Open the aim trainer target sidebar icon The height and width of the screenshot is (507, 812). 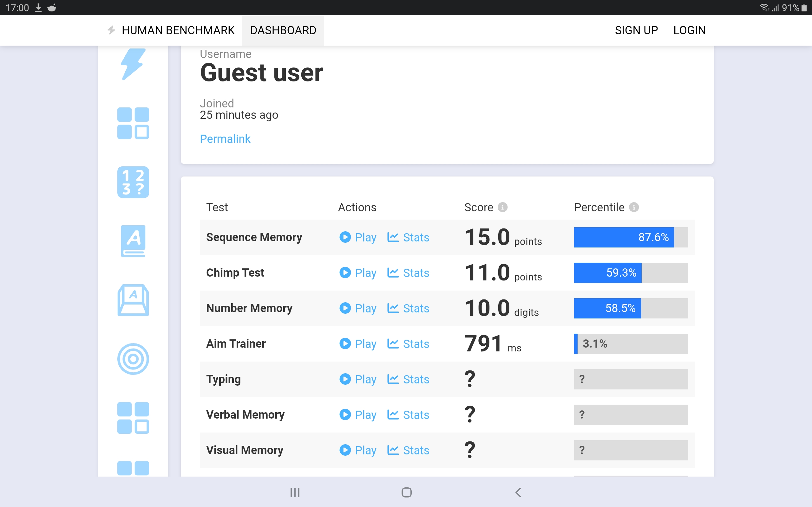(x=133, y=359)
